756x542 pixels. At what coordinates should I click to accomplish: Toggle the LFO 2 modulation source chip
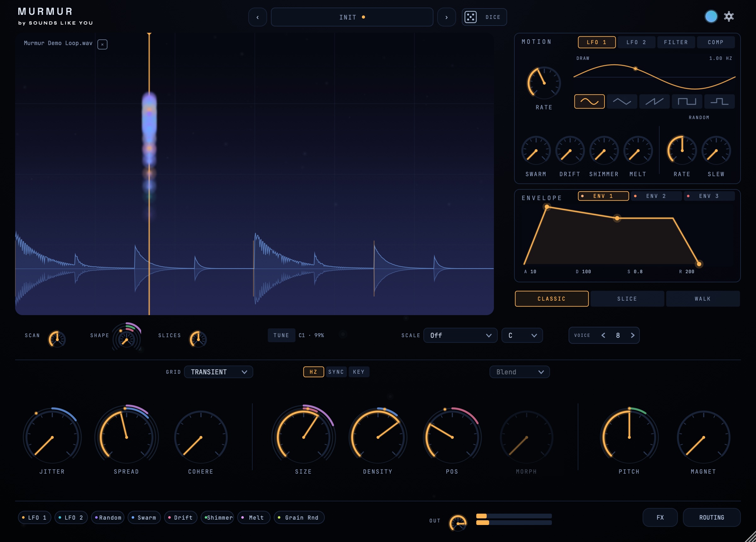71,517
